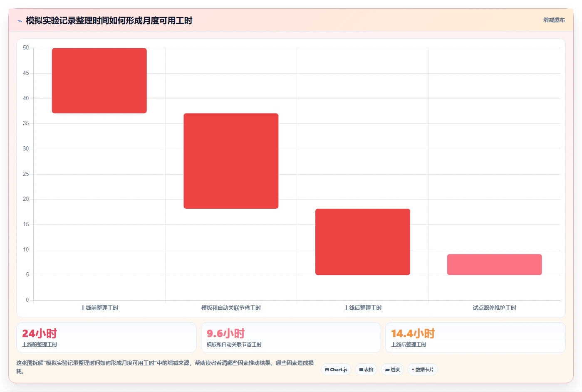Select the 进度 chip
Image resolution: width=582 pixels, height=392 pixels.
[x=392, y=370]
